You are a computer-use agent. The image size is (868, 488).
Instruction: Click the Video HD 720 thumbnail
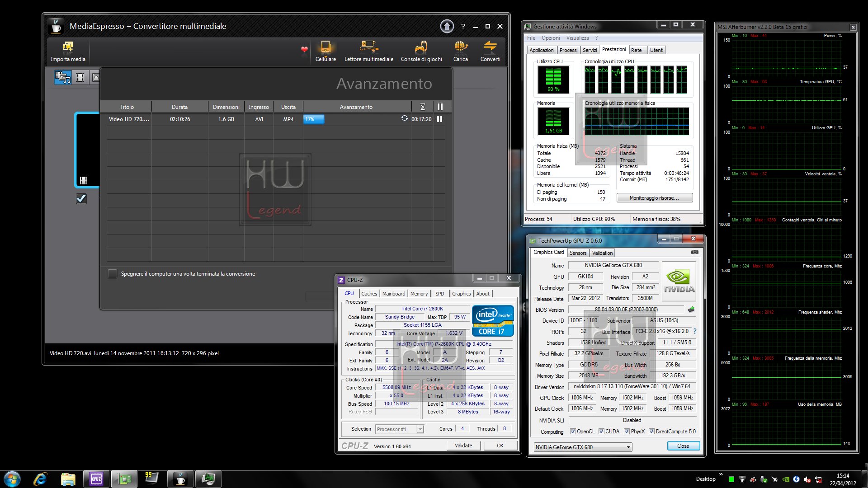click(x=87, y=150)
